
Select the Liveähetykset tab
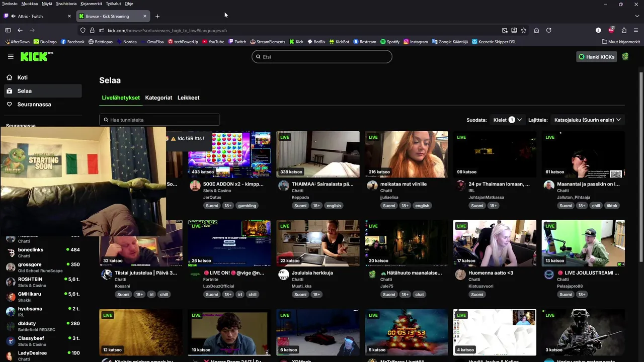pos(121,98)
